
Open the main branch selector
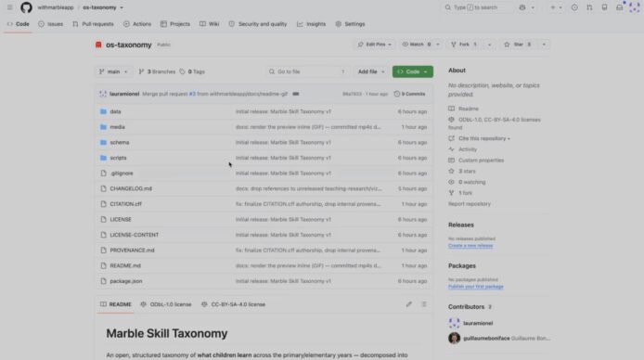(x=113, y=71)
